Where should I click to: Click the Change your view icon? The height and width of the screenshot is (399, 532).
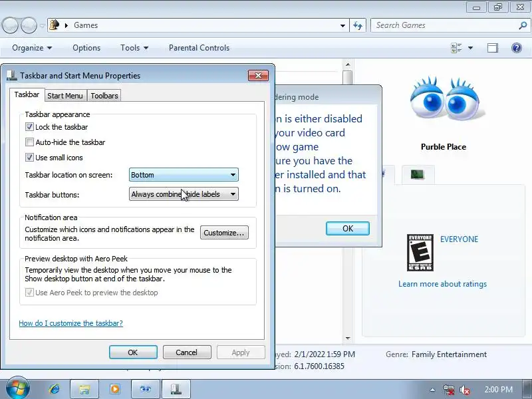pyautogui.click(x=456, y=48)
